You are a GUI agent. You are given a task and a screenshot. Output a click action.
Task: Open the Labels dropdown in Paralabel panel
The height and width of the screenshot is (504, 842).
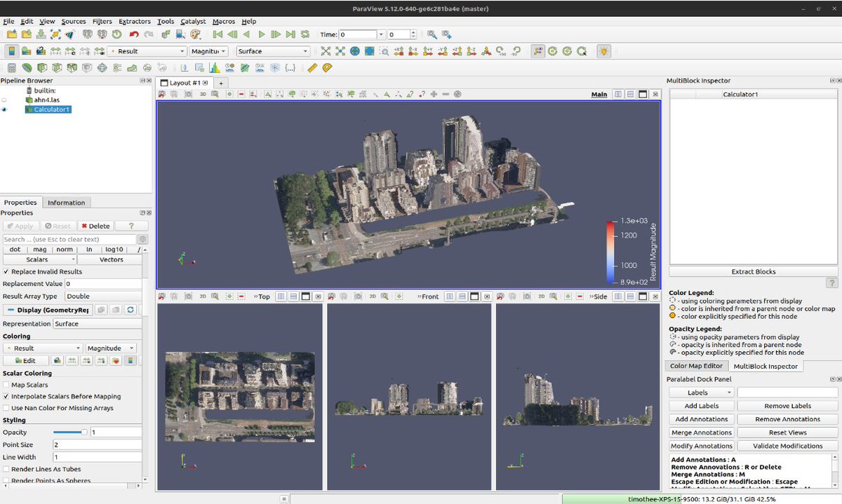click(x=702, y=393)
